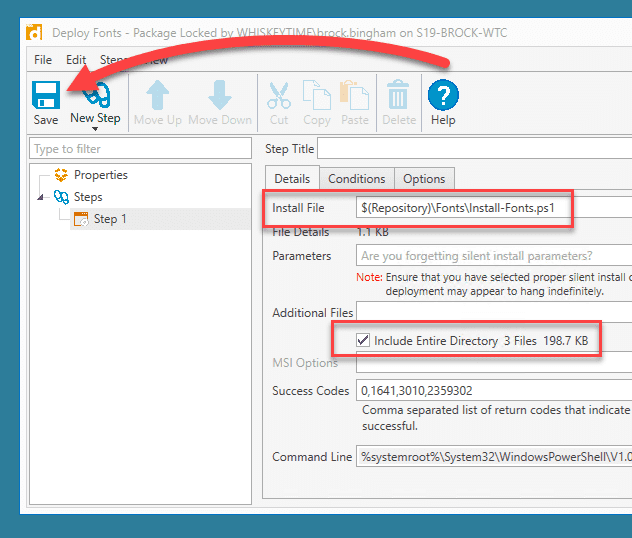
Task: Click the '1.1 KB' file details value
Action: (372, 232)
